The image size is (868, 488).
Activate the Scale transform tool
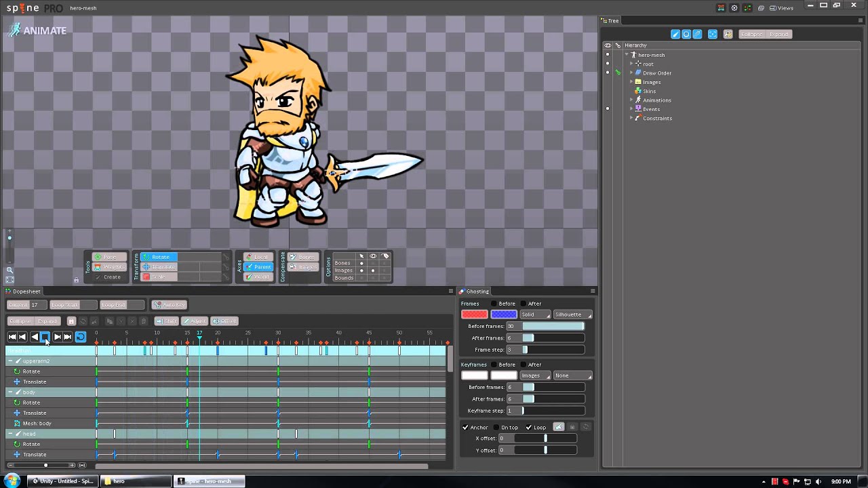pyautogui.click(x=158, y=277)
